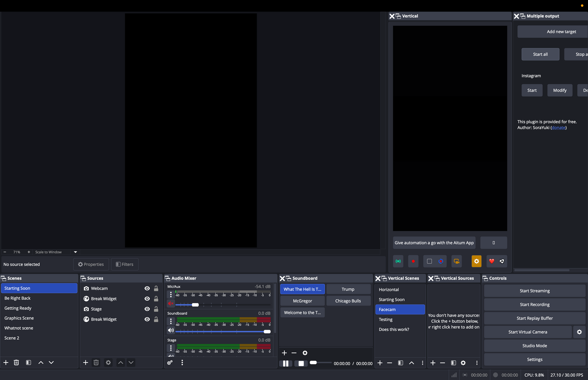
Task: Open advanced audio properties in Audio Mixer
Action: tap(170, 363)
